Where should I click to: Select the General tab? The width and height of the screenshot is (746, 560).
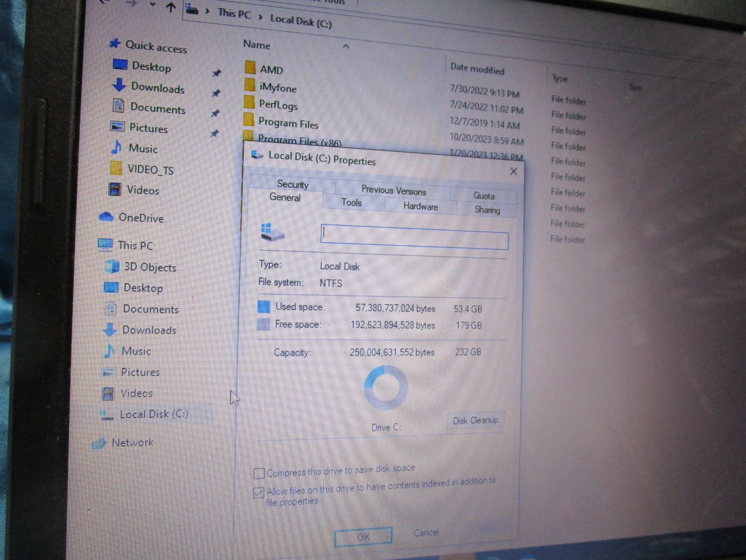tap(285, 197)
